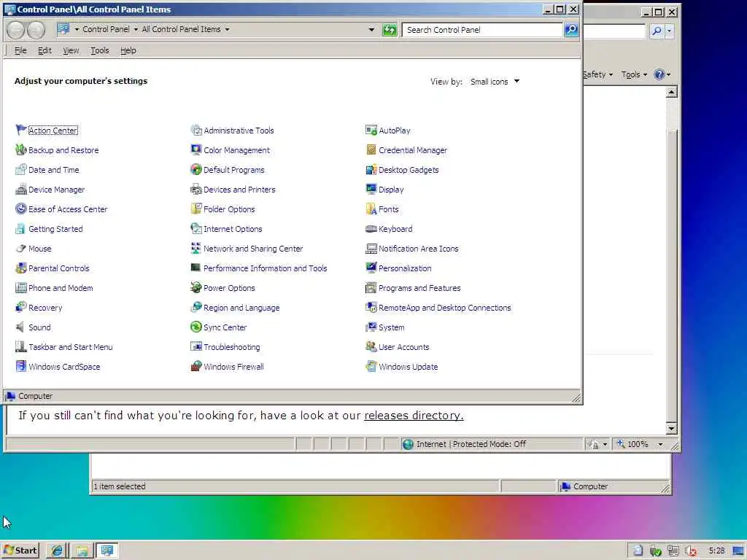Open Default Programs icon
This screenshot has height=560, width=747.
point(196,169)
